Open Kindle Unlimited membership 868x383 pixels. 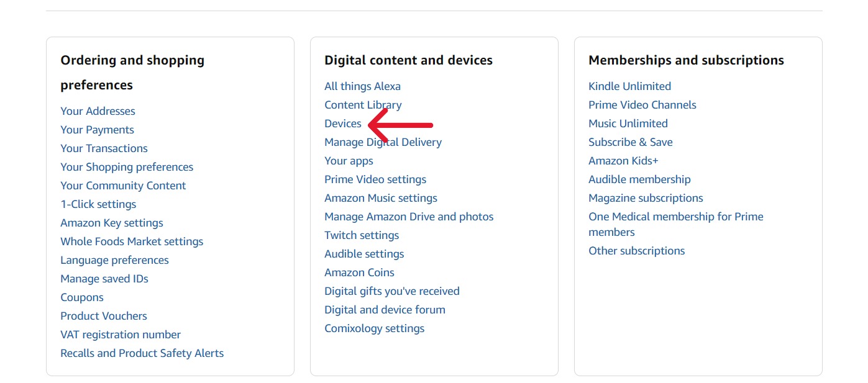[629, 86]
